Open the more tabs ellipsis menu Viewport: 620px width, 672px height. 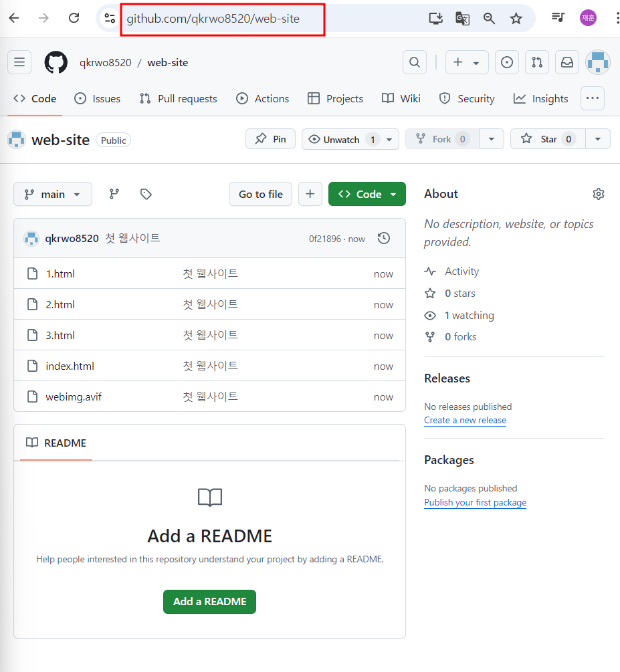[x=593, y=98]
